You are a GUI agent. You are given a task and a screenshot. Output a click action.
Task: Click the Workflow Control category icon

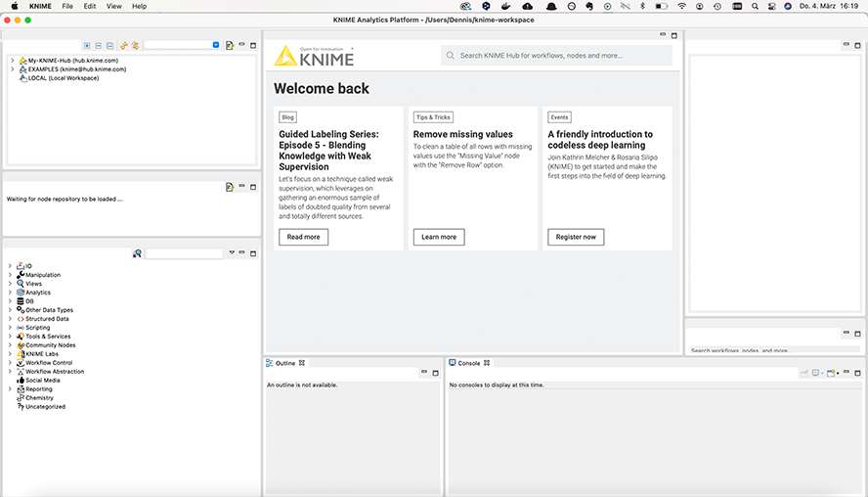pos(21,363)
